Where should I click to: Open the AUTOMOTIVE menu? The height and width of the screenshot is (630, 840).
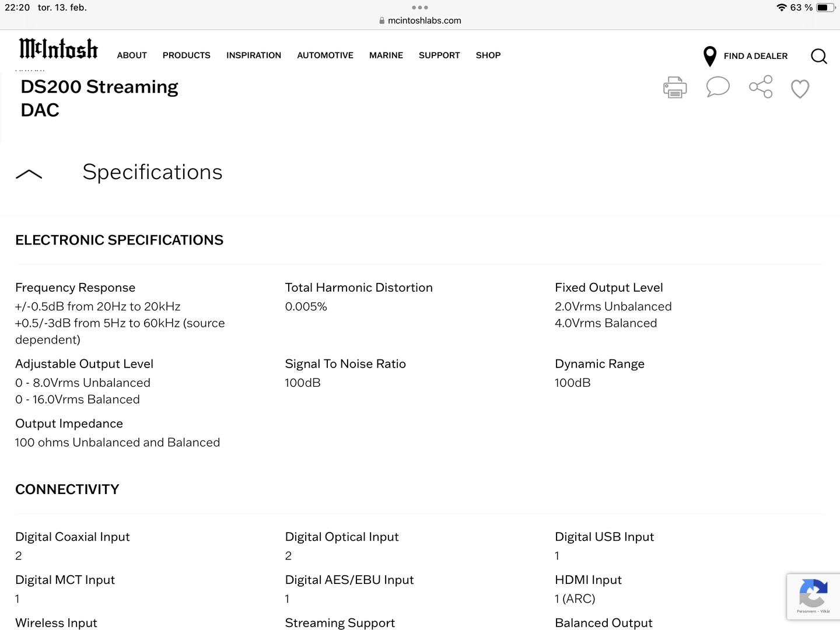coord(325,55)
